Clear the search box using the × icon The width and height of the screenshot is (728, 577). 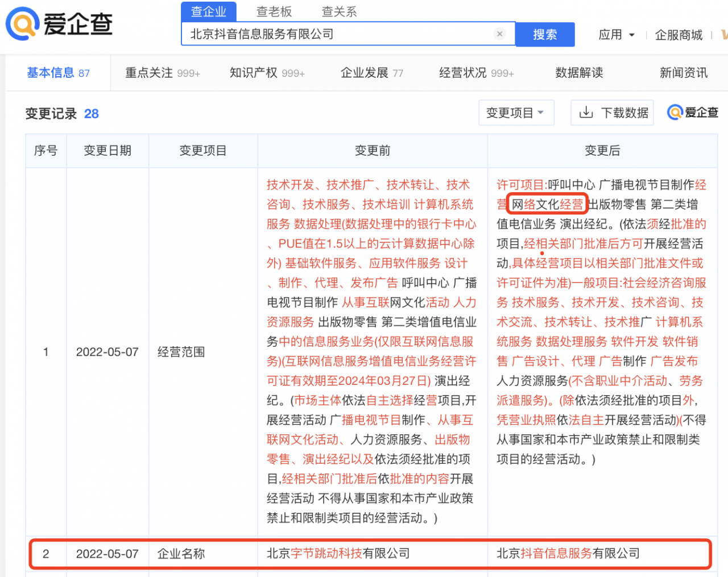coord(499,34)
